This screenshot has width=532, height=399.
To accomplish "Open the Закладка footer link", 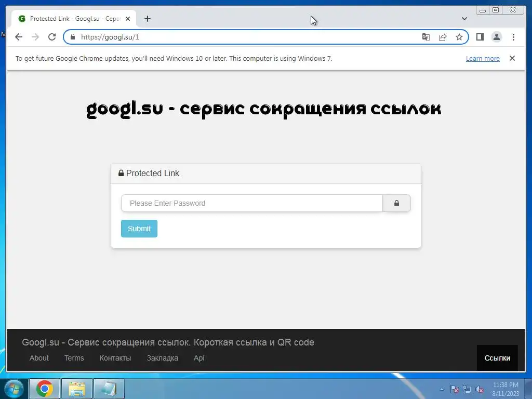I will point(162,358).
